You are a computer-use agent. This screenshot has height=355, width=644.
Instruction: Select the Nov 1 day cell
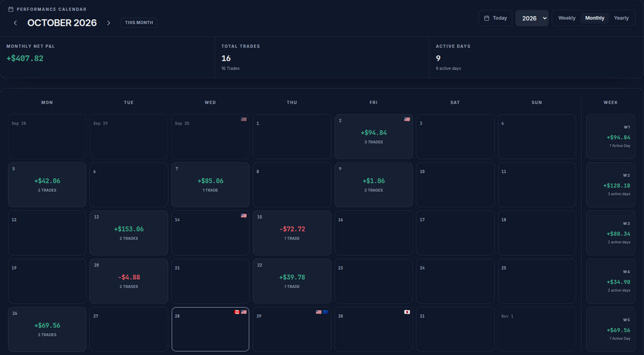[x=537, y=329]
